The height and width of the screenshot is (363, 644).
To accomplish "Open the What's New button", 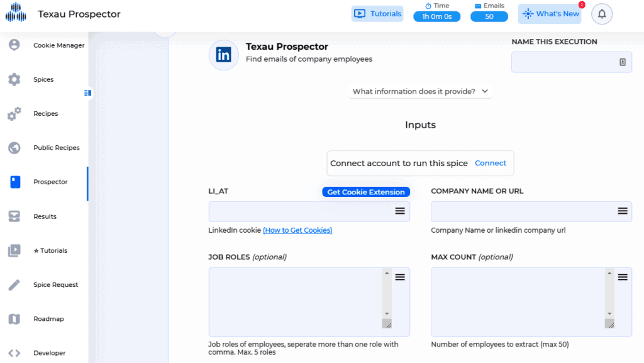I will (550, 14).
